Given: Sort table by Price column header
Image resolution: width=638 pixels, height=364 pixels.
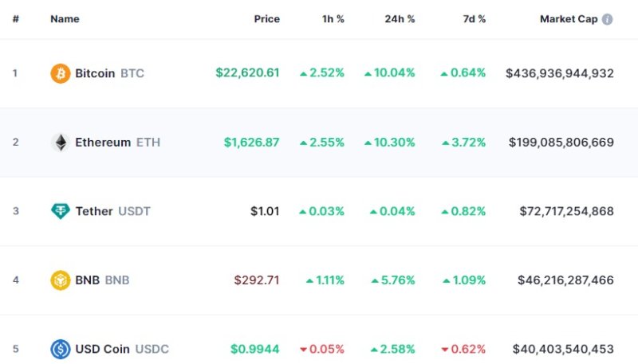Looking at the screenshot, I should click(x=266, y=19).
